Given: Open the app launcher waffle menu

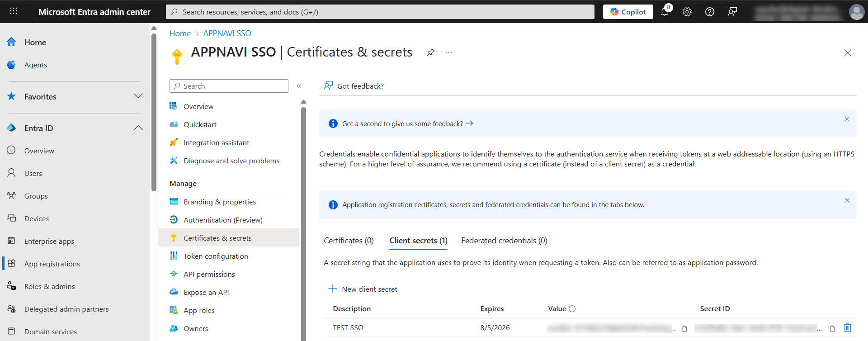Looking at the screenshot, I should [14, 11].
